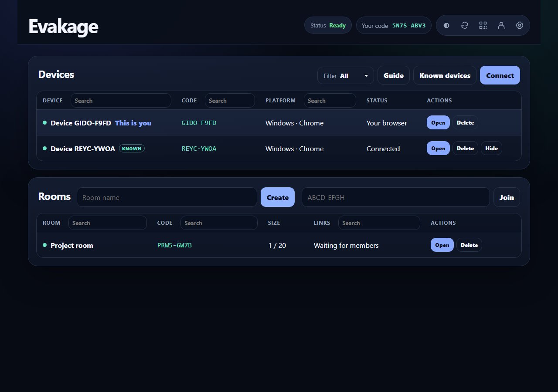Click the Create room button
Image resolution: width=558 pixels, height=392 pixels.
[278, 197]
